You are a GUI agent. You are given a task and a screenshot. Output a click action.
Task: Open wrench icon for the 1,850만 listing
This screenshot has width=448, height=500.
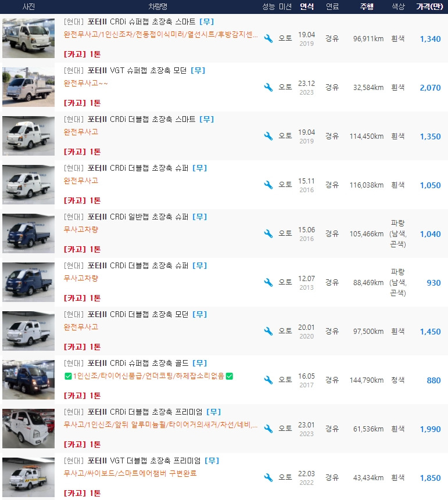268,478
